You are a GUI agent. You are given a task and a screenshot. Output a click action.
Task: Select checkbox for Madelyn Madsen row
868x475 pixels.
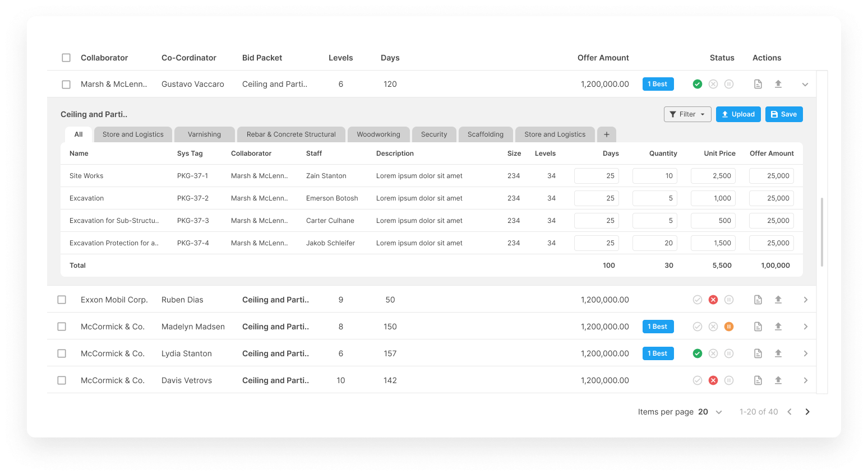pos(62,327)
